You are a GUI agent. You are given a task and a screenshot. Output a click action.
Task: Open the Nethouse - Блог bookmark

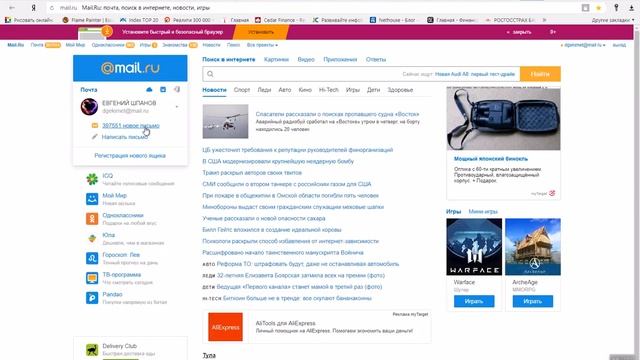393,20
